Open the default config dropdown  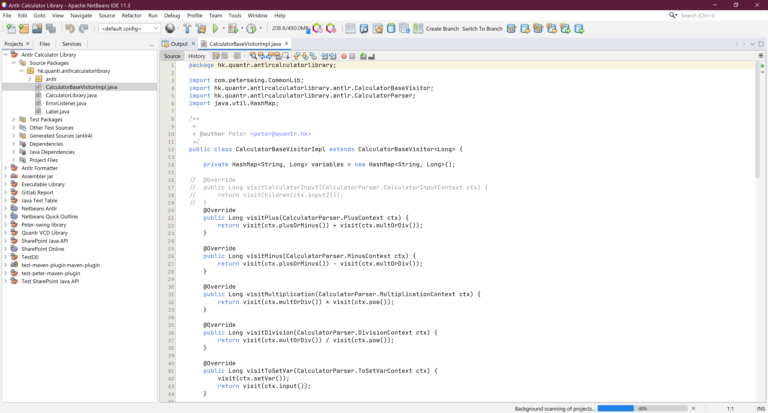(129, 28)
